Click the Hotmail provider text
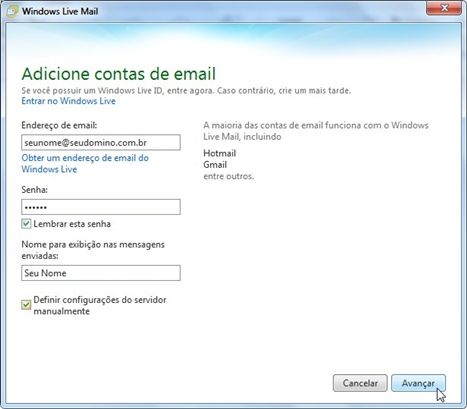Viewport: 467px width, 409px height. 220,153
